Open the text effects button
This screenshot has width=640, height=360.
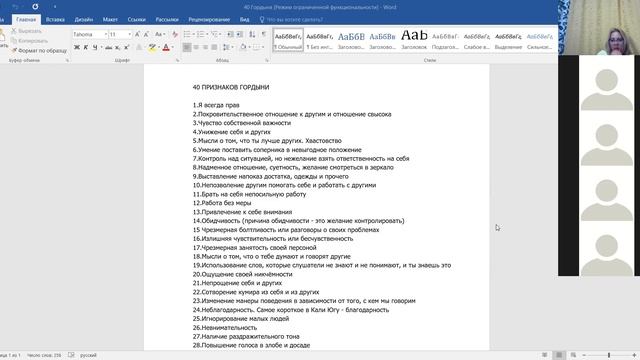pos(139,47)
